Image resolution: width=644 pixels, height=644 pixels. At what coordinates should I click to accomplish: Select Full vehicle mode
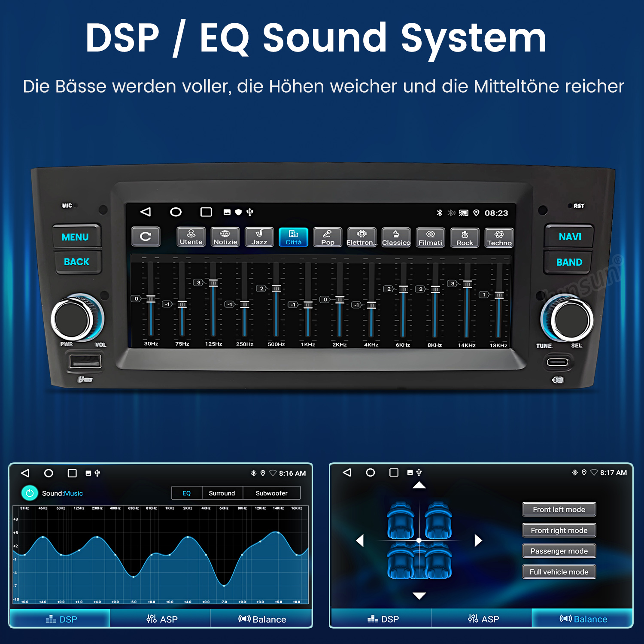(559, 572)
